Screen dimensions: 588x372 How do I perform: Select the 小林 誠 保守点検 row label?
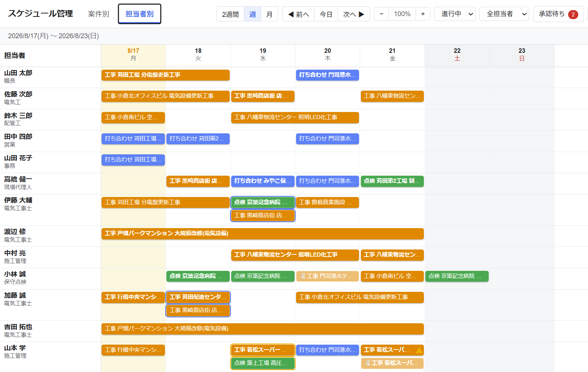click(x=51, y=278)
